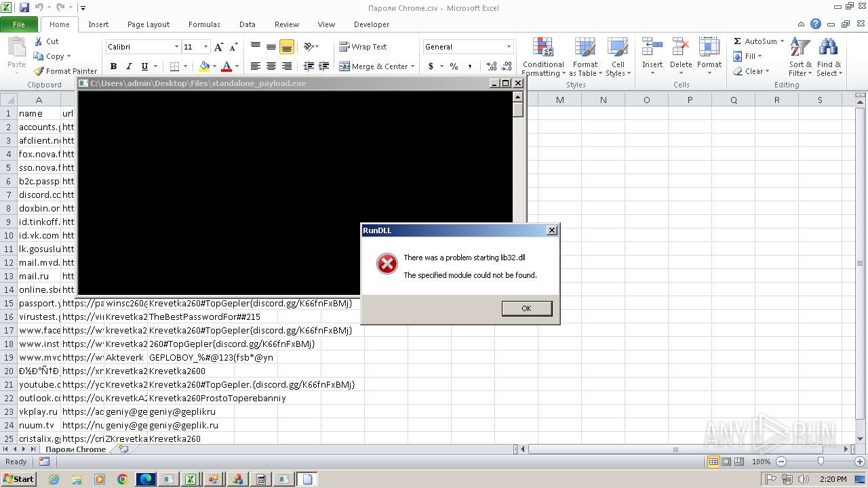Set Top Align for cells

click(x=256, y=47)
